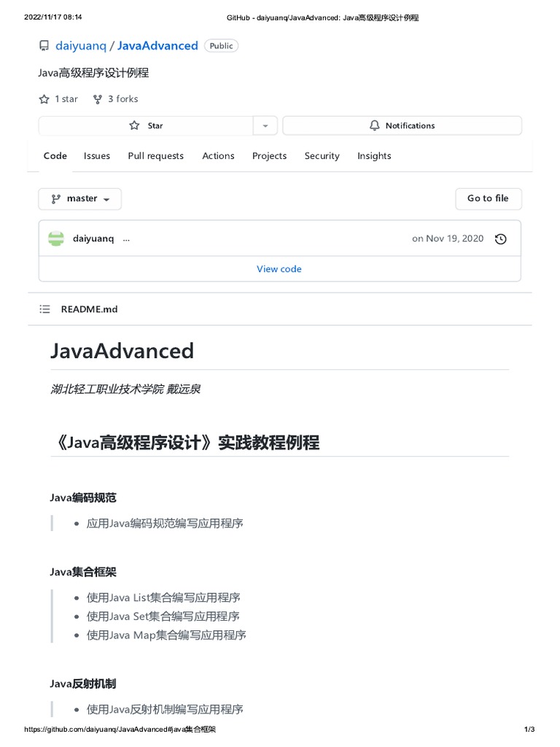The width and height of the screenshot is (560, 747).
Task: Open commit history clock icon
Action: click(x=500, y=239)
